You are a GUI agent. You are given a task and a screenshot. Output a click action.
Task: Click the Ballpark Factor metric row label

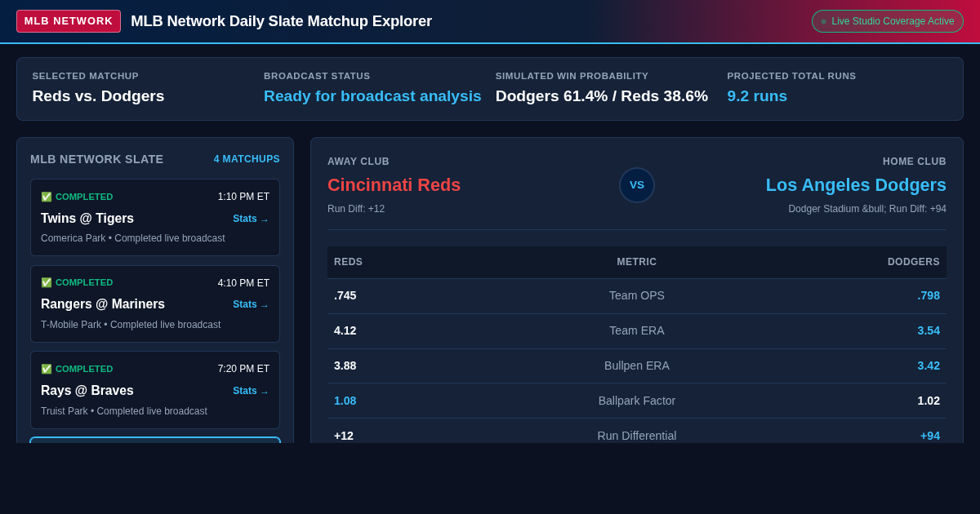[x=637, y=401]
